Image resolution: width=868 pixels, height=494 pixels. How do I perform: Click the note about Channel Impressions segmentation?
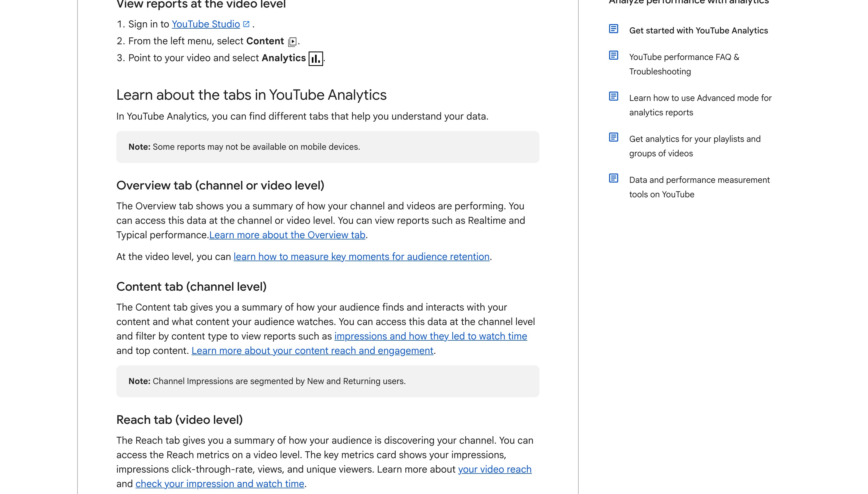coord(328,381)
